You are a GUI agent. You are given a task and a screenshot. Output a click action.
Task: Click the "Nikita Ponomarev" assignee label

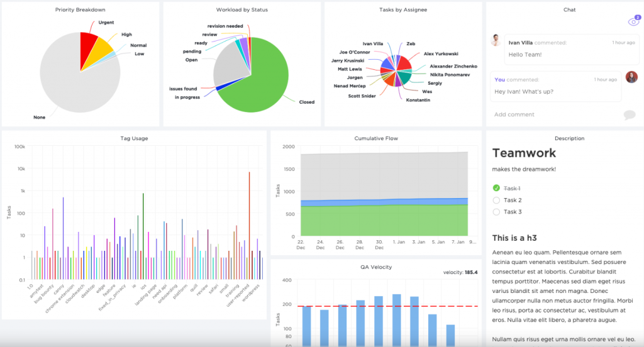450,75
